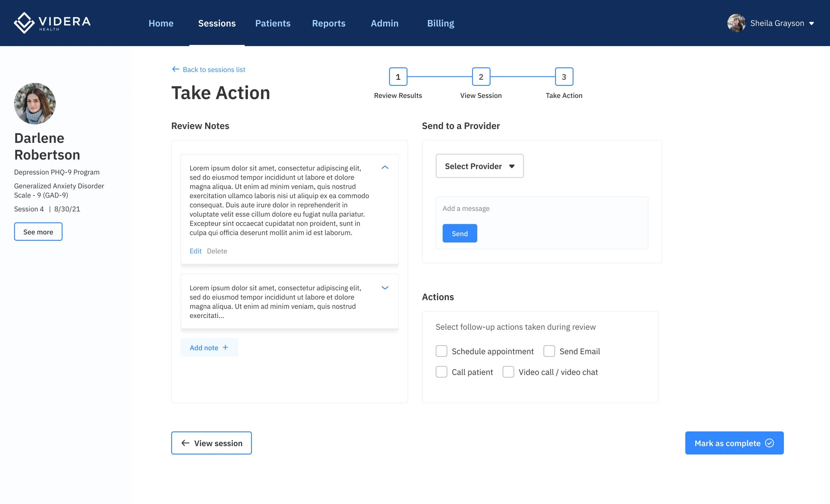Click the checkmark icon on Mark as complete
This screenshot has width=830, height=504.
pos(770,443)
